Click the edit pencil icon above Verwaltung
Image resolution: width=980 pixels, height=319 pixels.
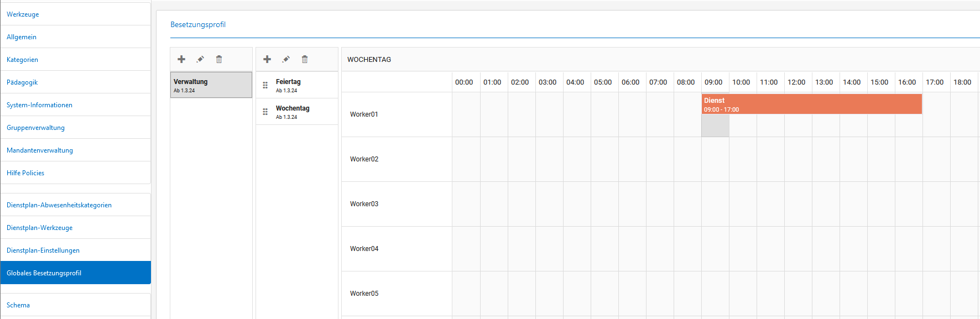click(x=200, y=59)
